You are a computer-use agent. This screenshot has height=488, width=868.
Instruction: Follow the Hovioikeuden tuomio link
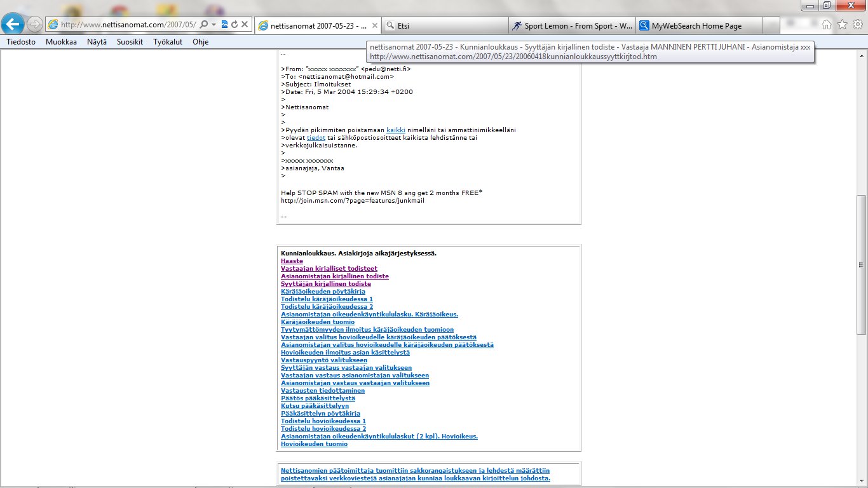coord(314,444)
